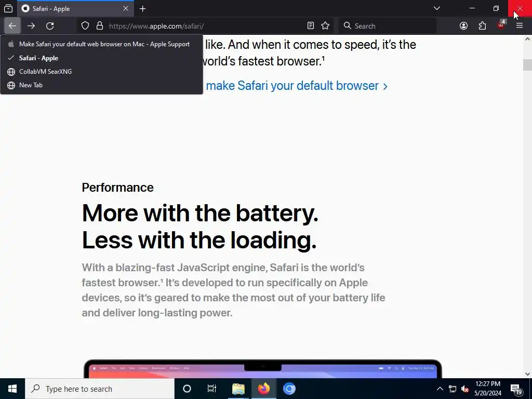The image size is (532, 399).
Task: Open File Explorer from the taskbar
Action: click(x=238, y=389)
